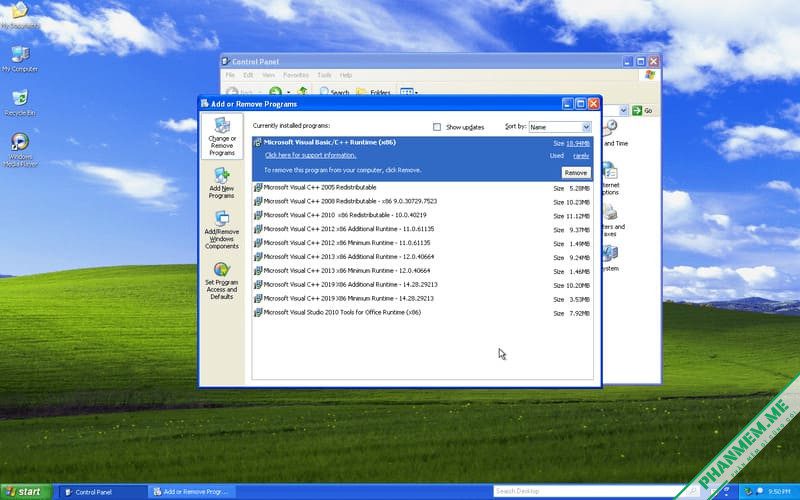Open File menu in Control Panel
The height and width of the screenshot is (500, 800).
(230, 75)
